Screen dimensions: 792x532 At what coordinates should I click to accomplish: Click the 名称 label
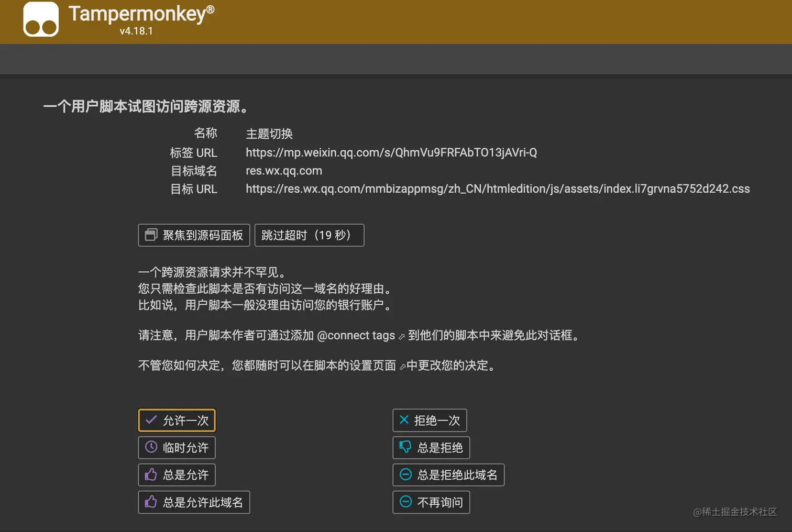(205, 134)
